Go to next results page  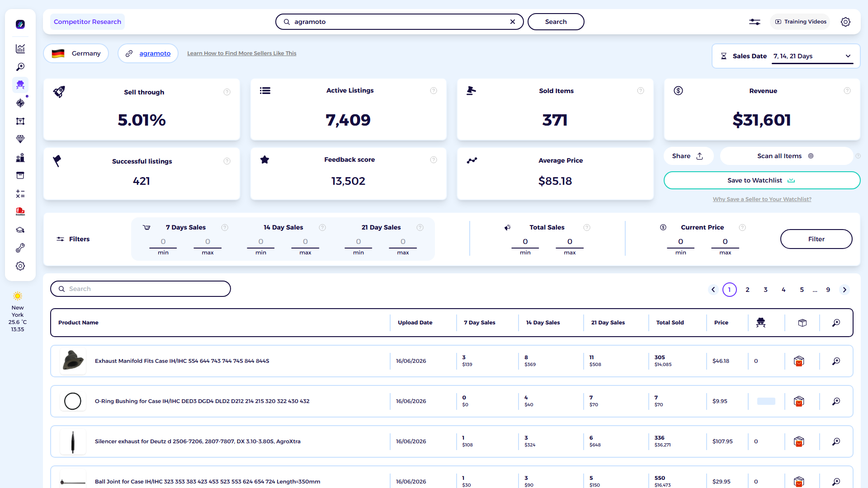844,290
